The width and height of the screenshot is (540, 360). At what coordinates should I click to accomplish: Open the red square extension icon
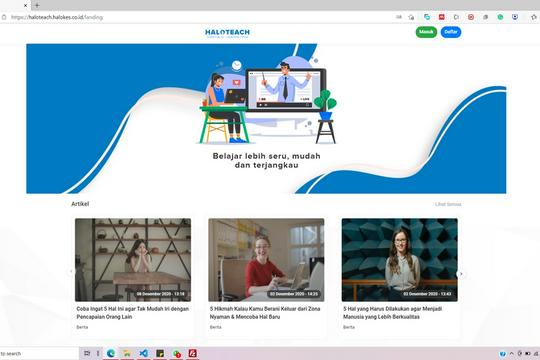click(x=442, y=17)
